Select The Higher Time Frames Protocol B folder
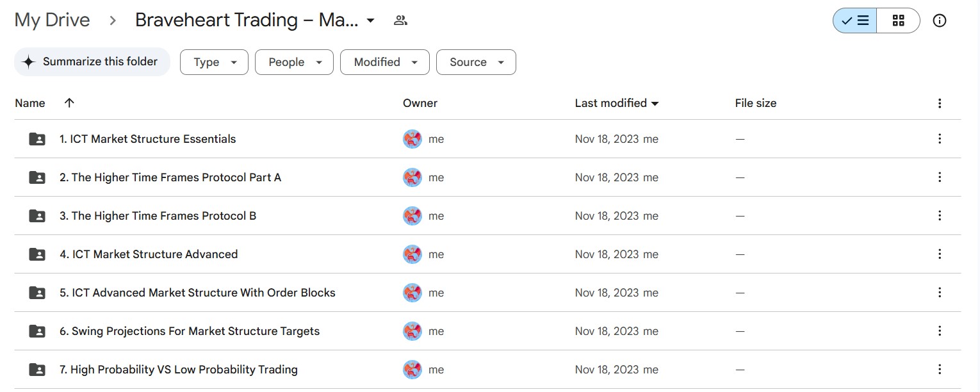Image resolution: width=980 pixels, height=392 pixels. (158, 216)
